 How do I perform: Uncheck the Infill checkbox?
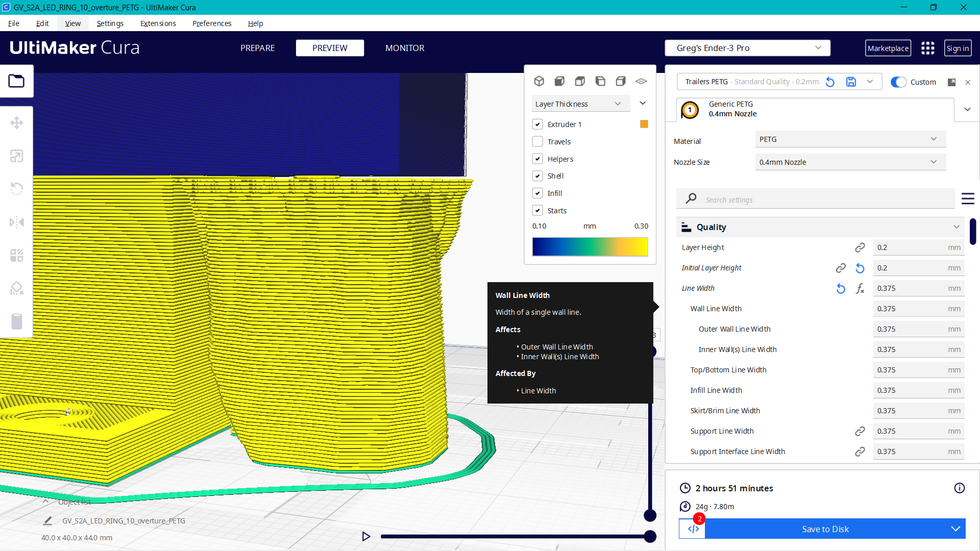click(537, 193)
